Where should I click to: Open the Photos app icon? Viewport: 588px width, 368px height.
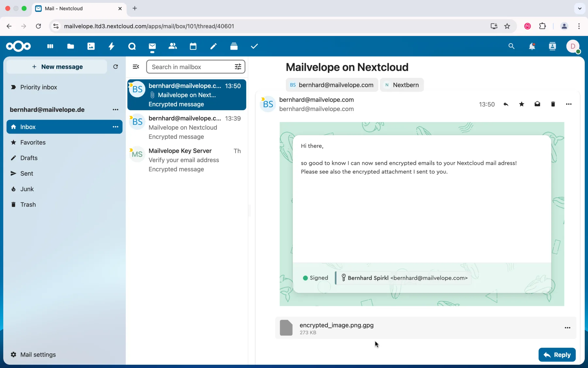pyautogui.click(x=91, y=46)
